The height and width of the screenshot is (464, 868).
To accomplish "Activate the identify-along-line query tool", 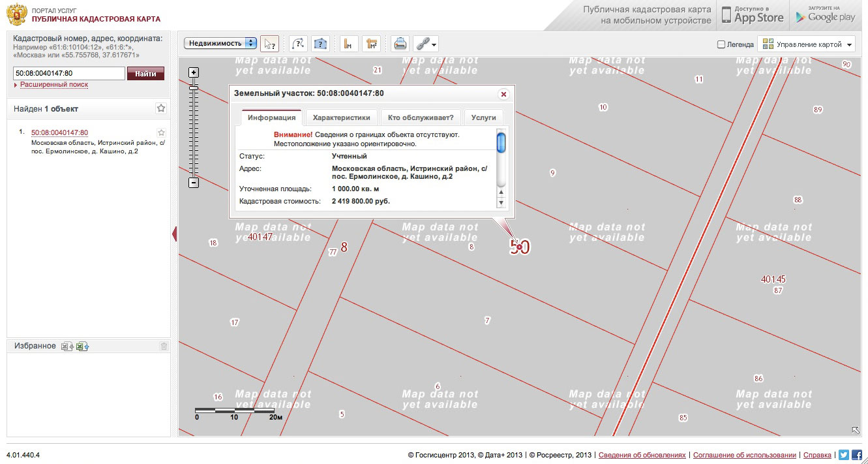I will click(x=298, y=44).
